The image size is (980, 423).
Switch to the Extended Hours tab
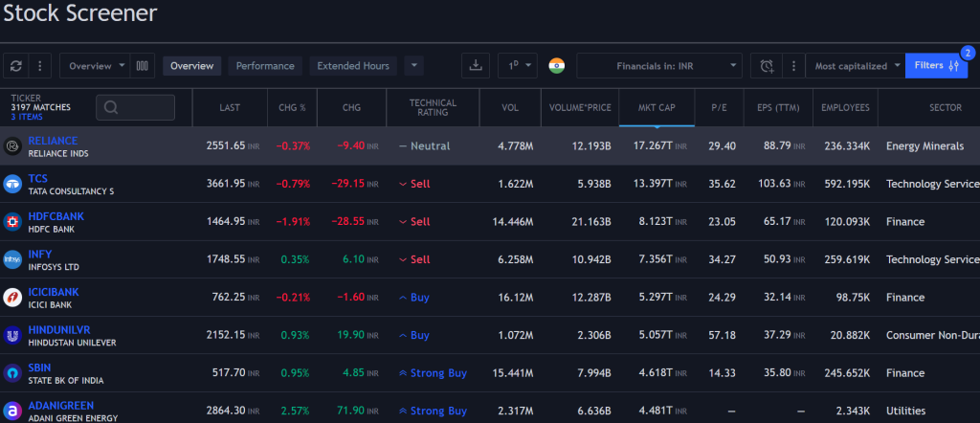[353, 66]
